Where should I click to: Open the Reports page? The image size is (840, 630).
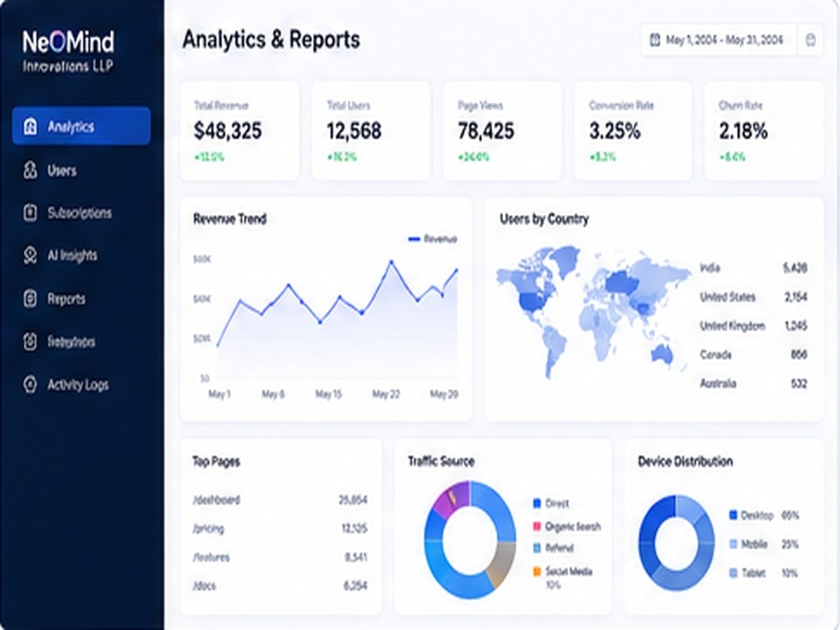pos(81,298)
